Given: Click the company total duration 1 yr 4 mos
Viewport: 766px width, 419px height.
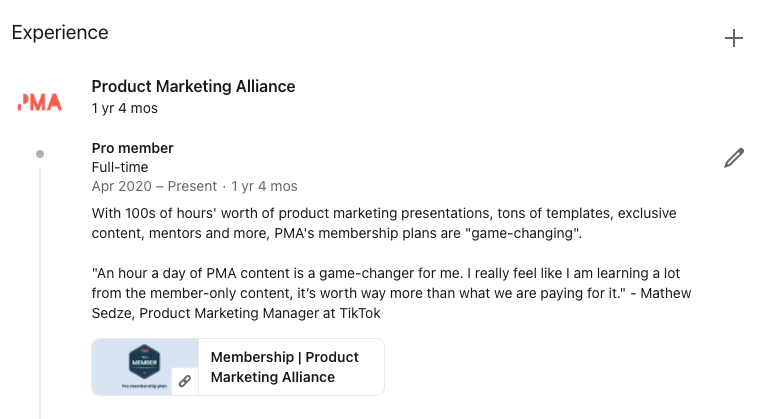Looking at the screenshot, I should (125, 108).
